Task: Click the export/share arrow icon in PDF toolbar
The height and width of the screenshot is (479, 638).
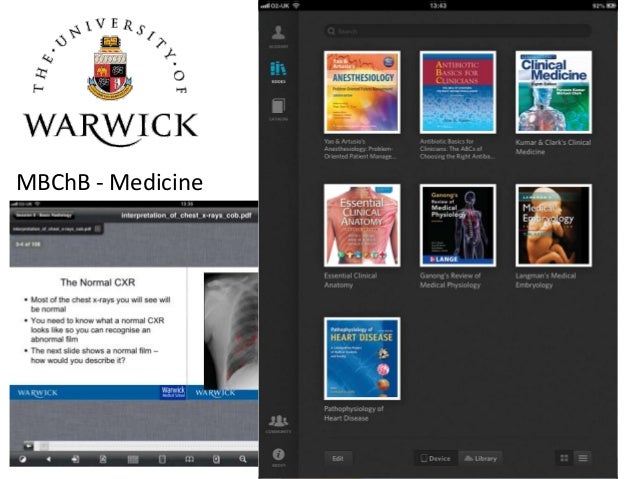Action: point(75,459)
